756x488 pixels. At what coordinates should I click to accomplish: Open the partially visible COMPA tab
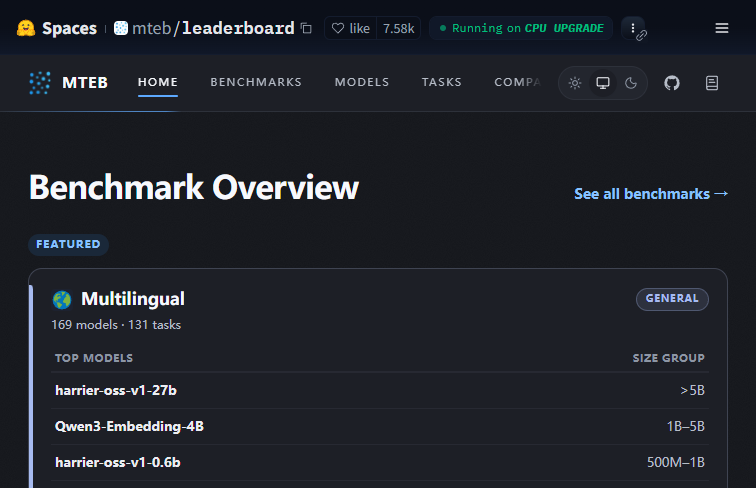point(518,82)
